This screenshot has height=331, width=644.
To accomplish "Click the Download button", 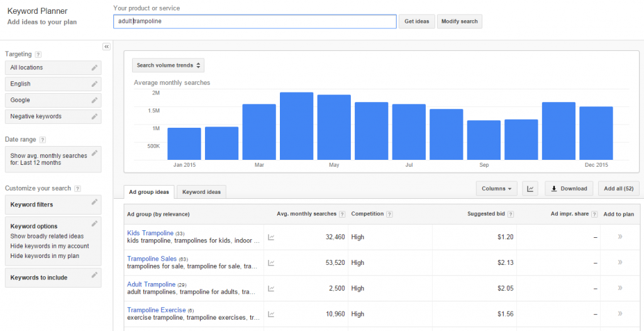I will 569,188.
